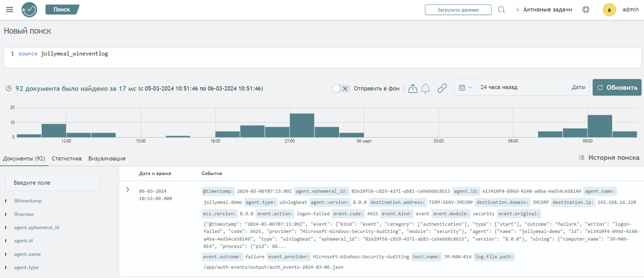Click the agent.ephemeral_id: tag in event
The height and width of the screenshot is (278, 644).
coord(321,191)
